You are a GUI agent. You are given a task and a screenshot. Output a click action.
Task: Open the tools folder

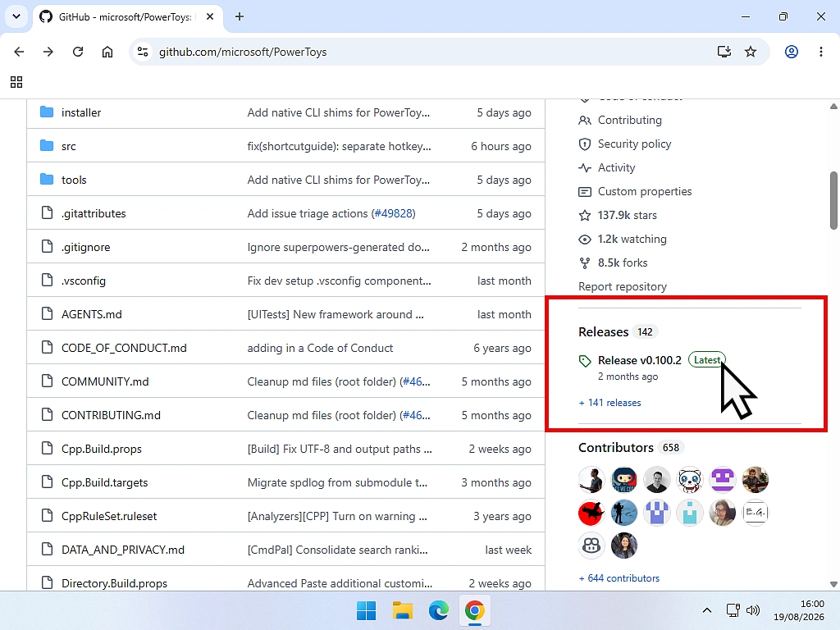pos(74,180)
